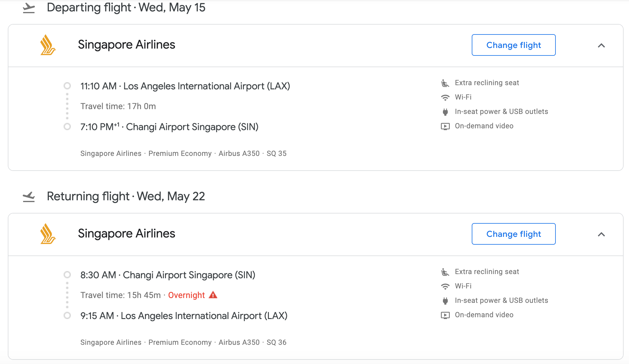Screen dimensions: 629x364
Task: Change the returning flight on May 22
Action: tap(513, 234)
